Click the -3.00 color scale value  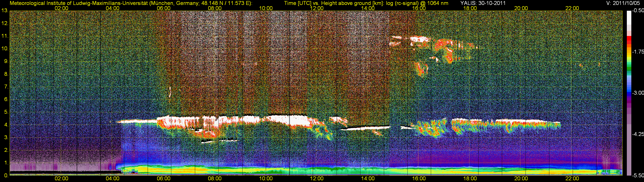tap(638, 93)
